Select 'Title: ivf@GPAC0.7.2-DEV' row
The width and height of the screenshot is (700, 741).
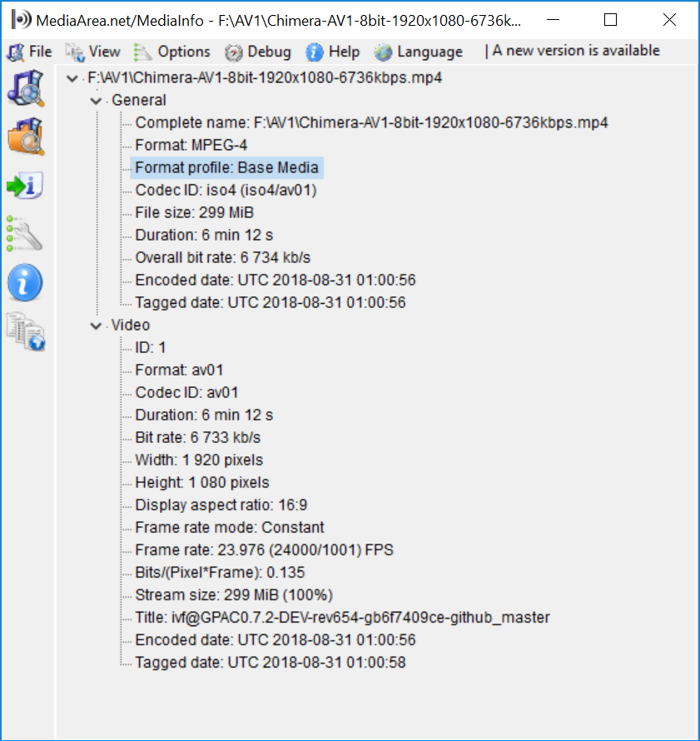click(x=342, y=618)
